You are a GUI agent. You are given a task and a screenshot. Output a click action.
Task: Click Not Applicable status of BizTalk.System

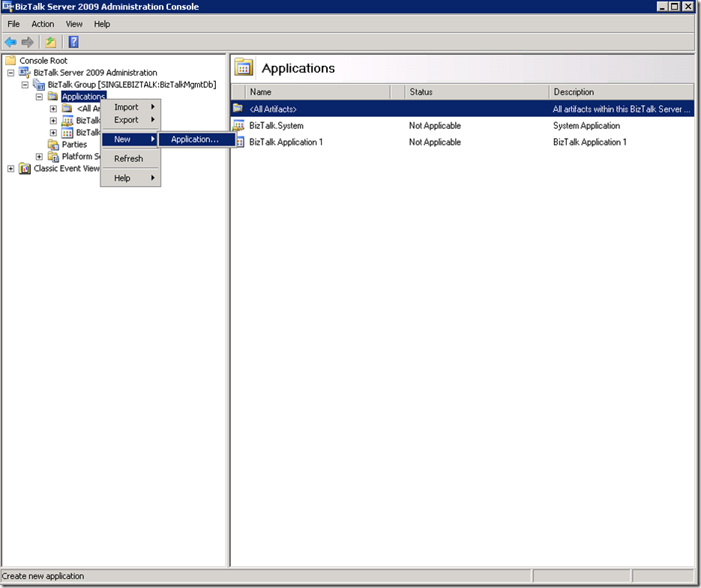435,126
